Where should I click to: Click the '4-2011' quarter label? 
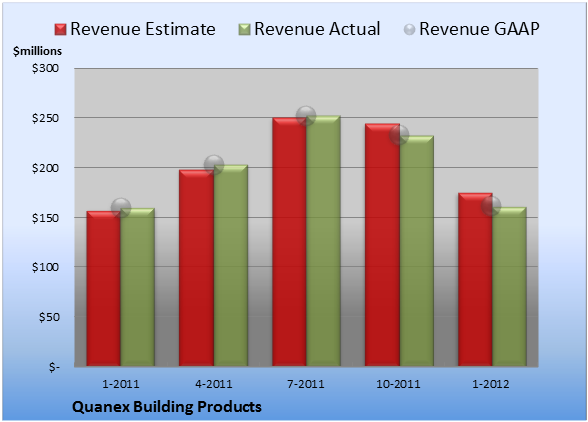214,384
